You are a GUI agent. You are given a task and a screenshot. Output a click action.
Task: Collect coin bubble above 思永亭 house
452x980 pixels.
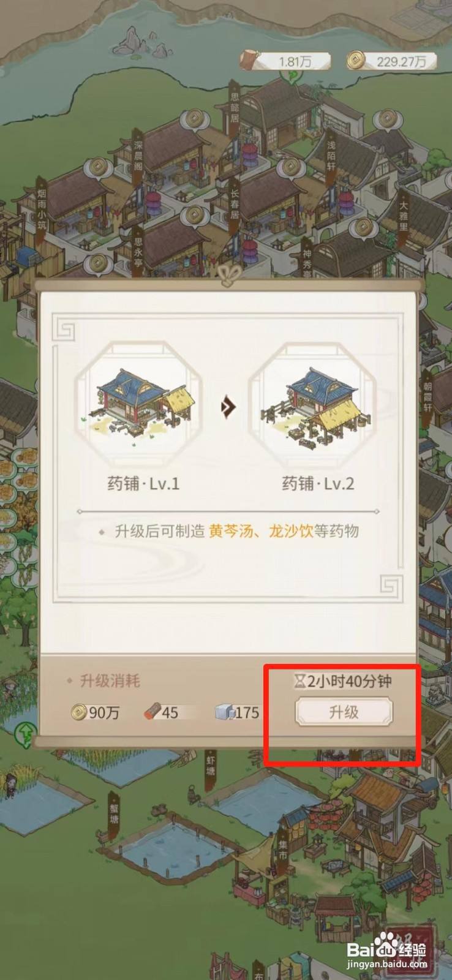(192, 216)
